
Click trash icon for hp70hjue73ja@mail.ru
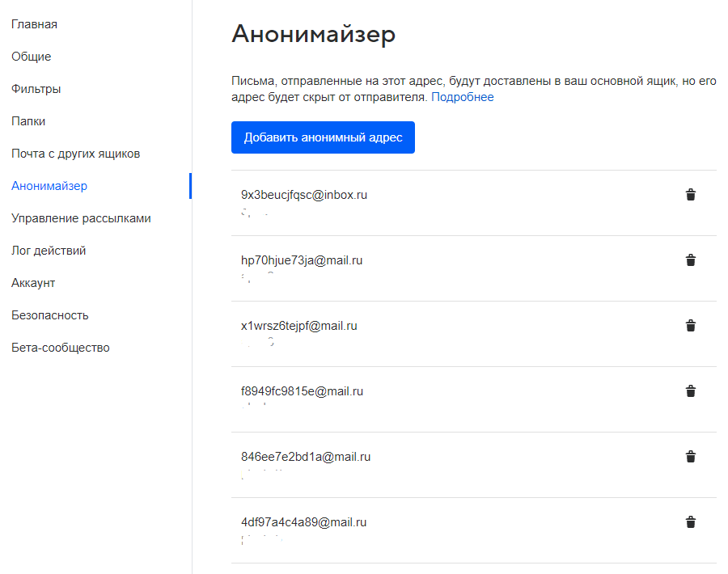(x=690, y=260)
